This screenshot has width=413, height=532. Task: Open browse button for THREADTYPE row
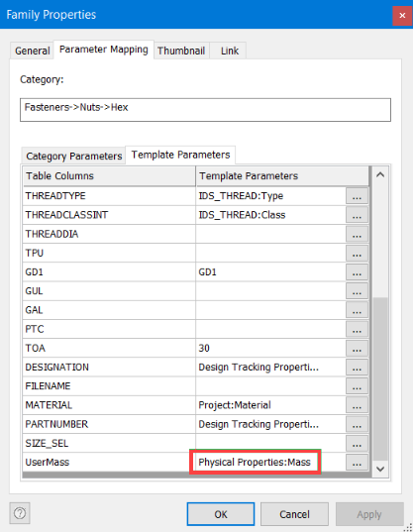(357, 196)
